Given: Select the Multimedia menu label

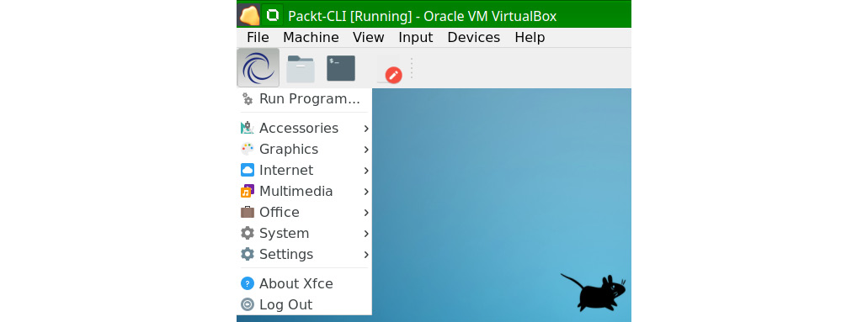Looking at the screenshot, I should 296,191.
